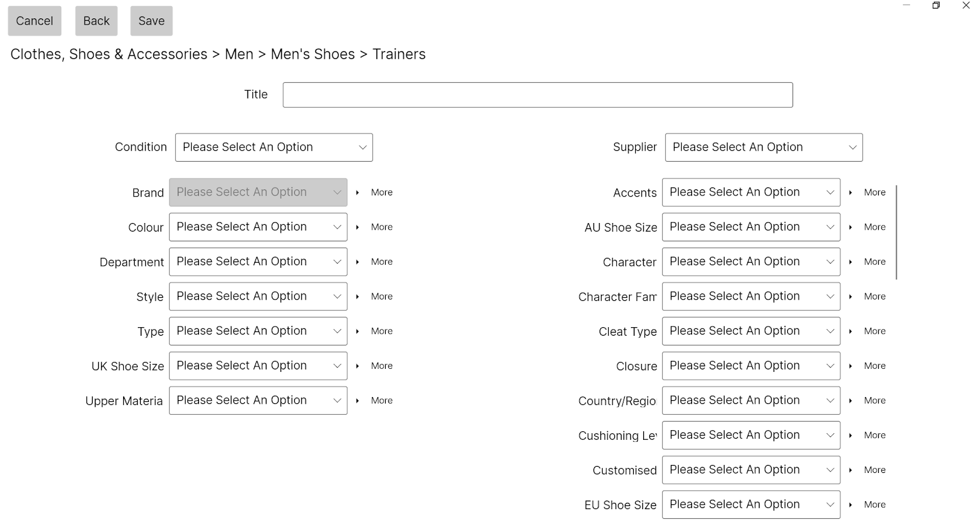This screenshot has width=980, height=522.
Task: Click the right column vertical scrollbar
Action: (896, 233)
